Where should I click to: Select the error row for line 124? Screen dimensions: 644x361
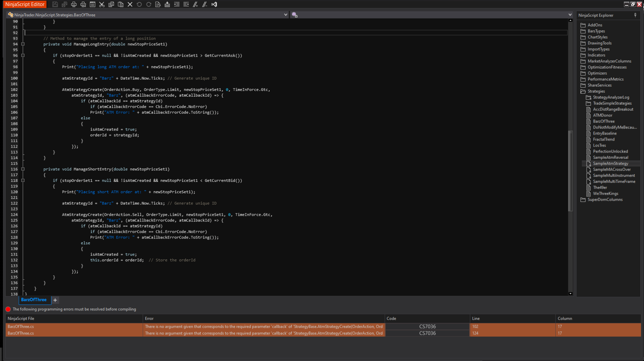point(323,333)
